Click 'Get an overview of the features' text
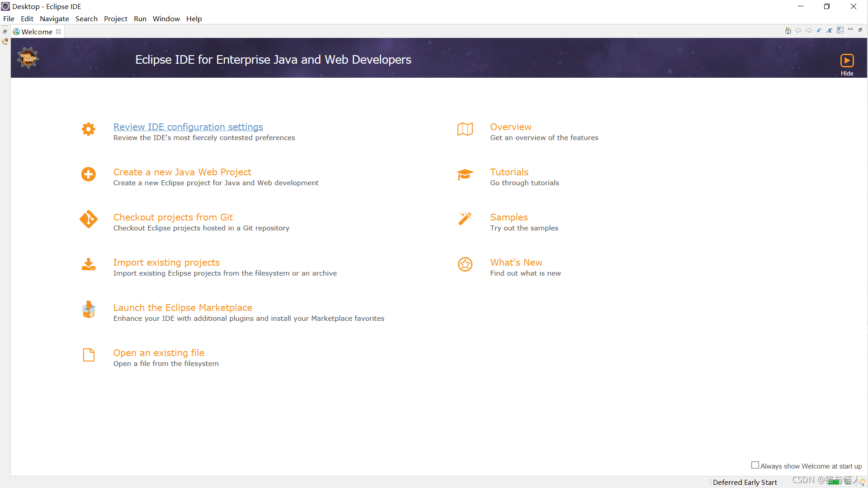The image size is (868, 488). 544,138
